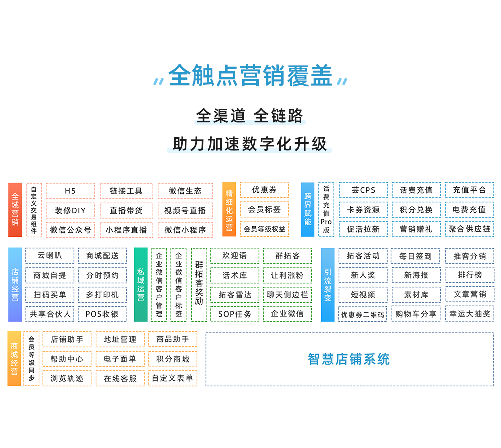
Task: Select the 商城自提 box
Action: pyautogui.click(x=50, y=275)
